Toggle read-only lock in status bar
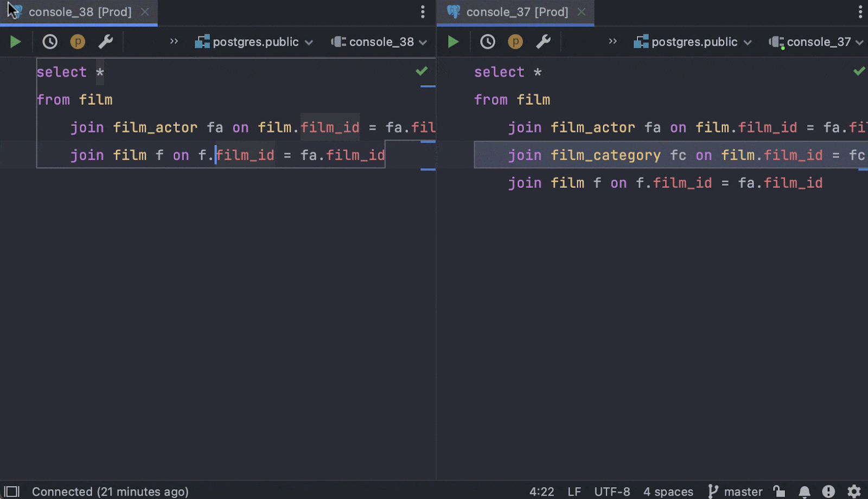 pyautogui.click(x=780, y=491)
